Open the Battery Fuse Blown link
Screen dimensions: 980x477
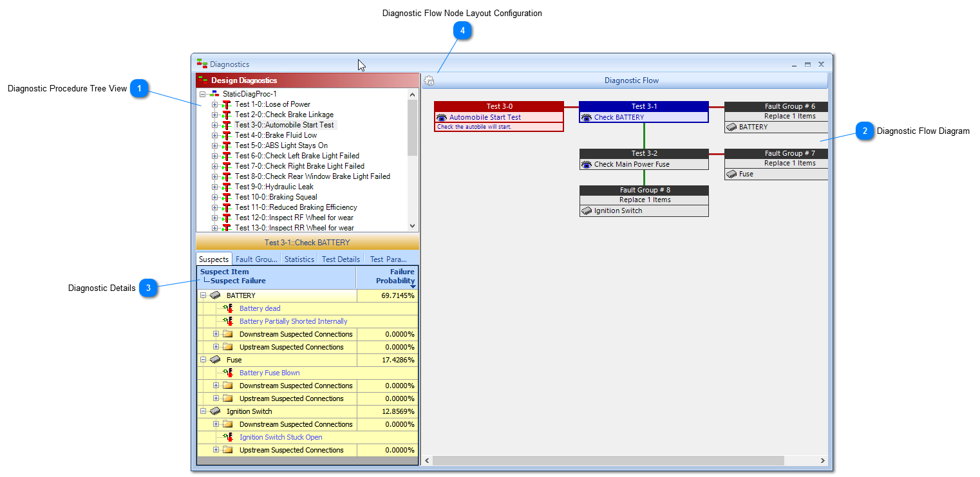(x=270, y=373)
